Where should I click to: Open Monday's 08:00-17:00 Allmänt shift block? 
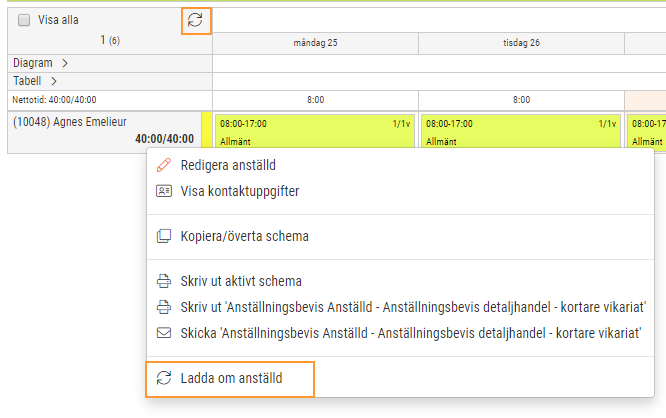(x=315, y=131)
